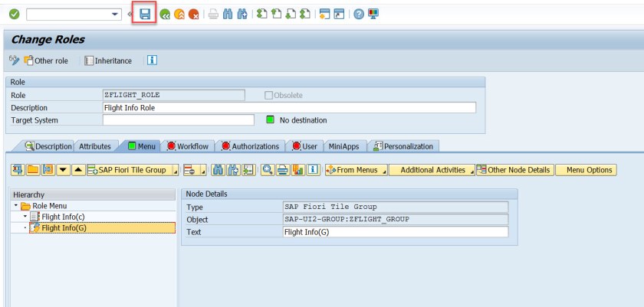
Task: Click the Cancel icon in the top toolbar
Action: (194, 14)
